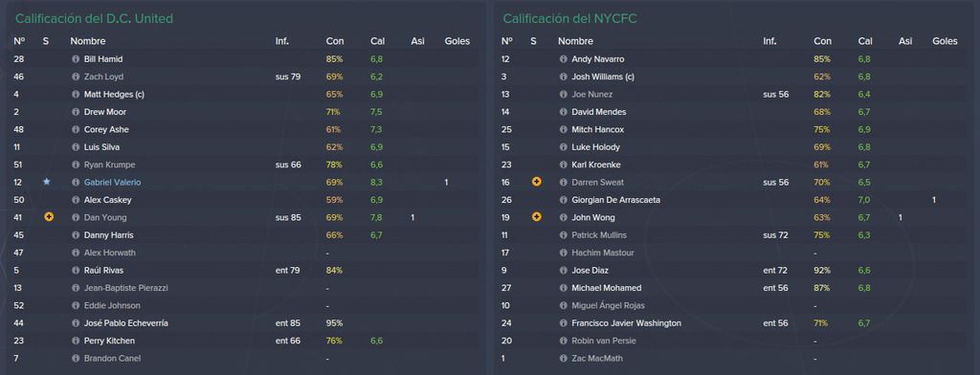Click the star icon on Gabriel Valerio's row
Viewport: 980px width, 375px height.
pyautogui.click(x=47, y=182)
